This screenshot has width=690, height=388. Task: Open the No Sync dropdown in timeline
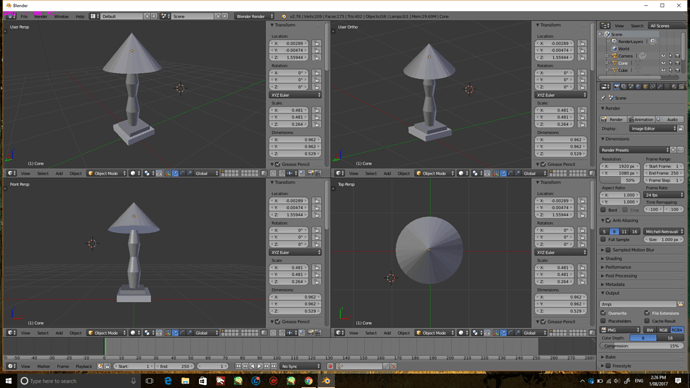click(x=301, y=366)
